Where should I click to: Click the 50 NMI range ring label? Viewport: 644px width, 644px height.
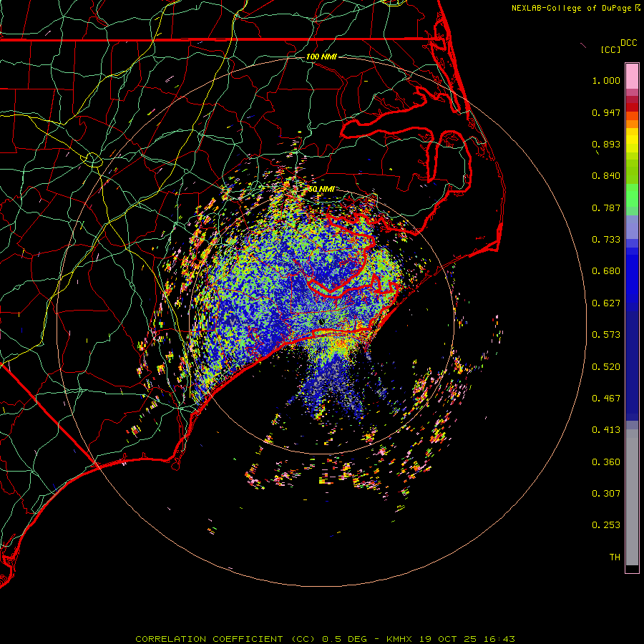pyautogui.click(x=321, y=190)
